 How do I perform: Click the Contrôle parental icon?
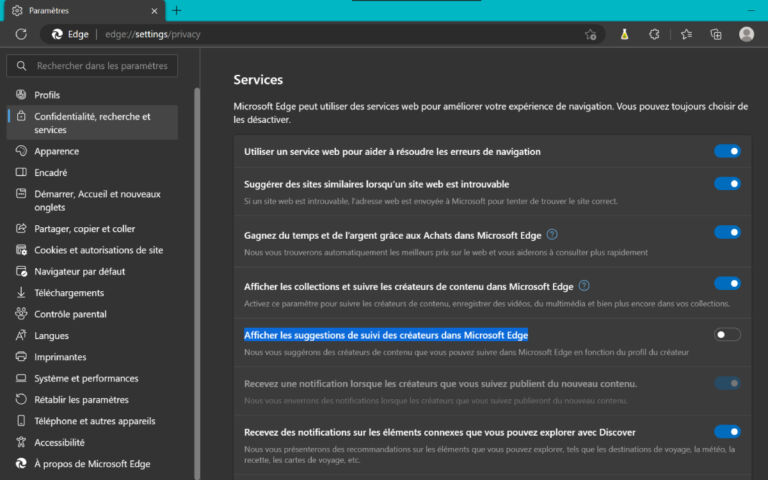click(x=21, y=313)
